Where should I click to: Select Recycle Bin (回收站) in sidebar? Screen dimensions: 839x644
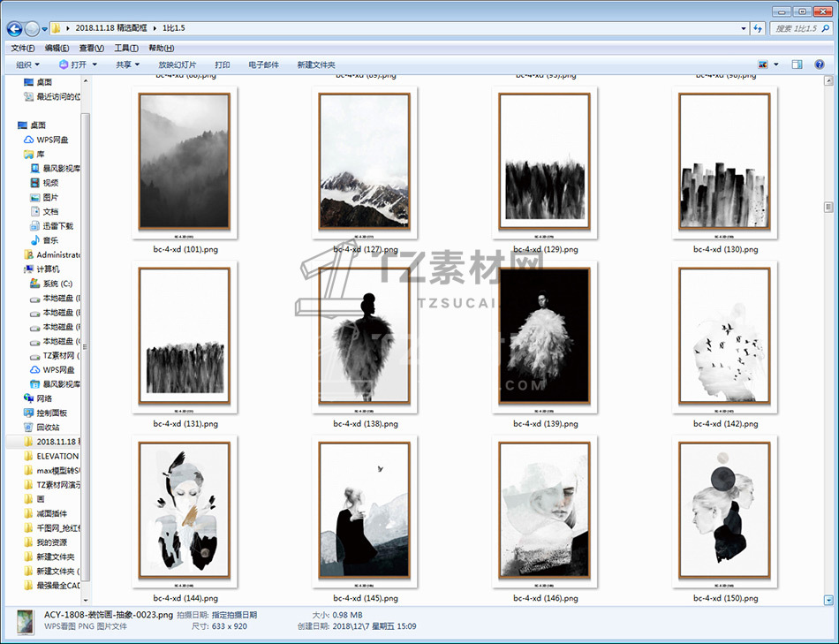click(x=48, y=427)
